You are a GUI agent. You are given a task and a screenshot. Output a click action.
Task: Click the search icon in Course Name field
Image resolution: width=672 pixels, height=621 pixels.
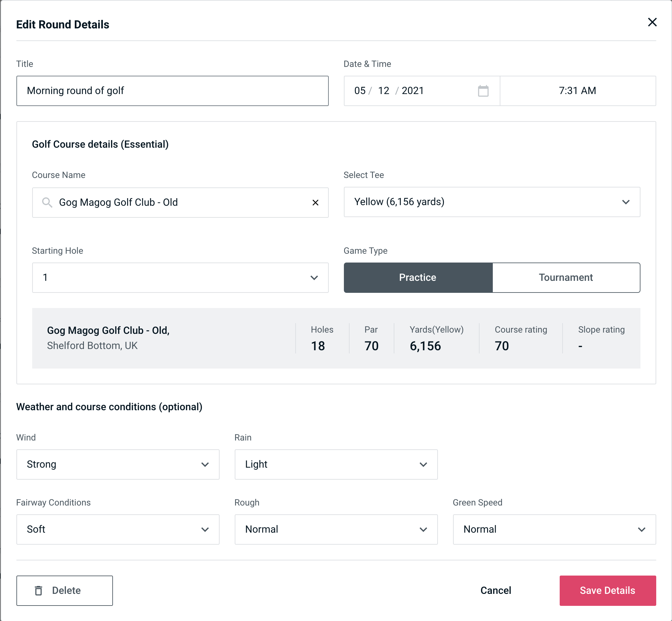[47, 202]
